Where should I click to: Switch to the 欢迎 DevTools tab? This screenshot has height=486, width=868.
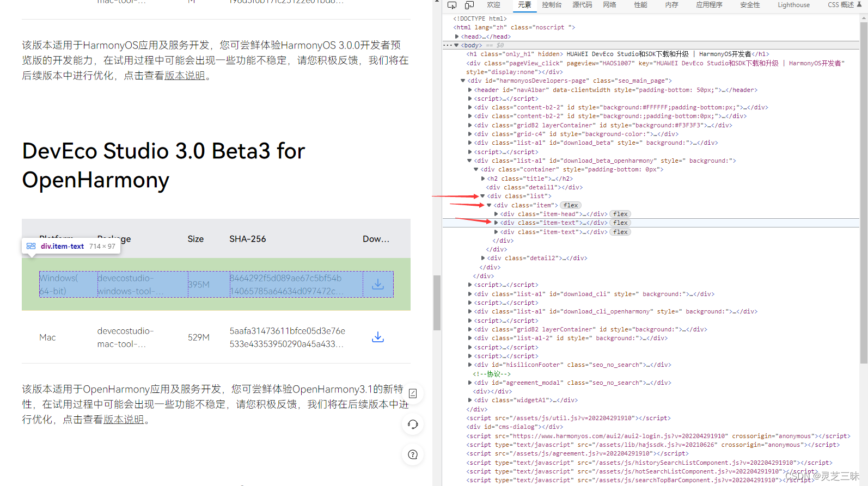493,5
